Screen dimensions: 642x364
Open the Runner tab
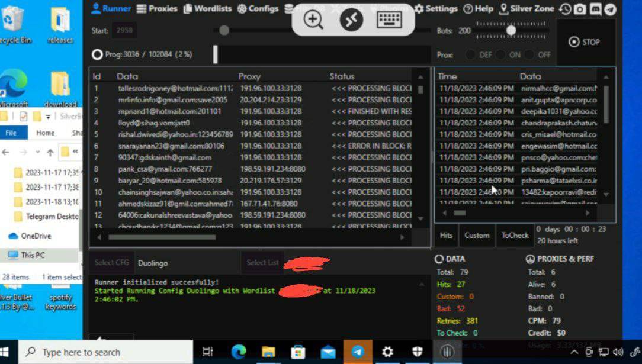click(x=111, y=9)
